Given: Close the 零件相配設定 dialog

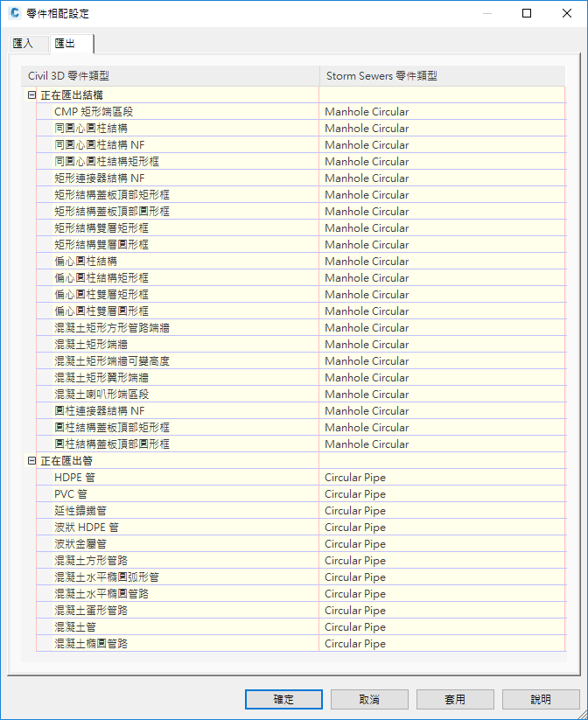Looking at the screenshot, I should (x=567, y=13).
